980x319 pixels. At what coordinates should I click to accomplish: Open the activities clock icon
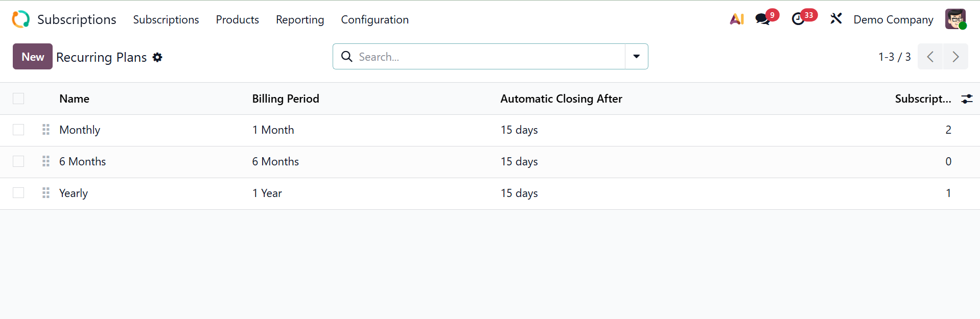tap(798, 19)
